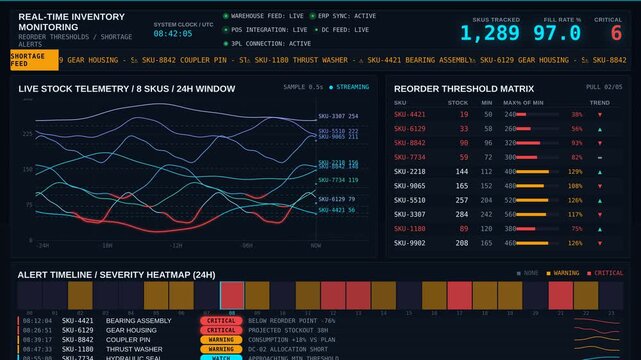Select the 22 hour warning heatmap cell
The image size is (641, 360).
coord(586,295)
